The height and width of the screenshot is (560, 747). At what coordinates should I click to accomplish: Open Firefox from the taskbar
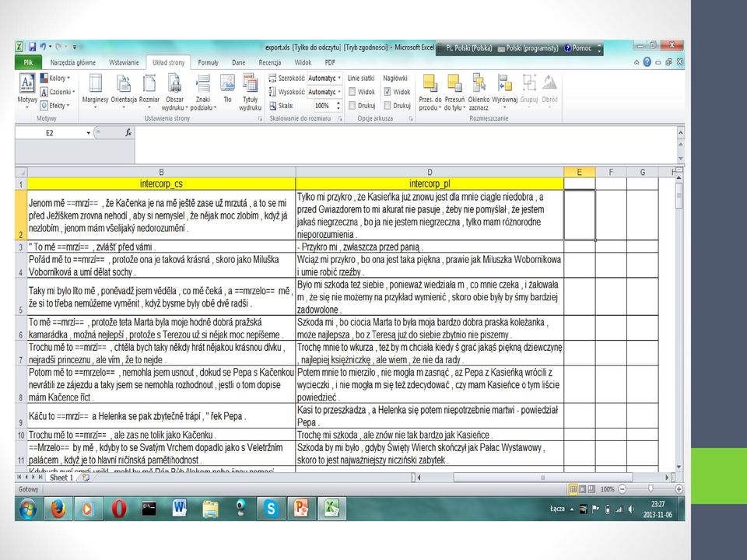pyautogui.click(x=58, y=509)
